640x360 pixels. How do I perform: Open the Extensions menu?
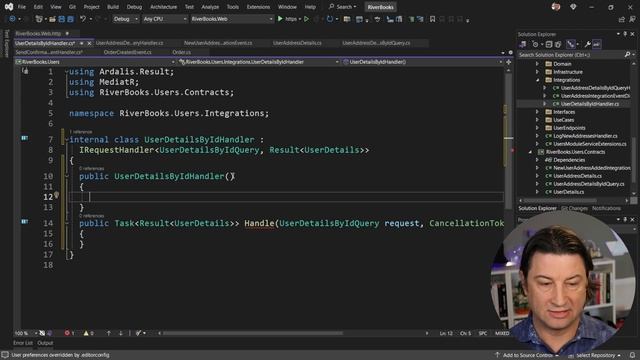coord(258,7)
